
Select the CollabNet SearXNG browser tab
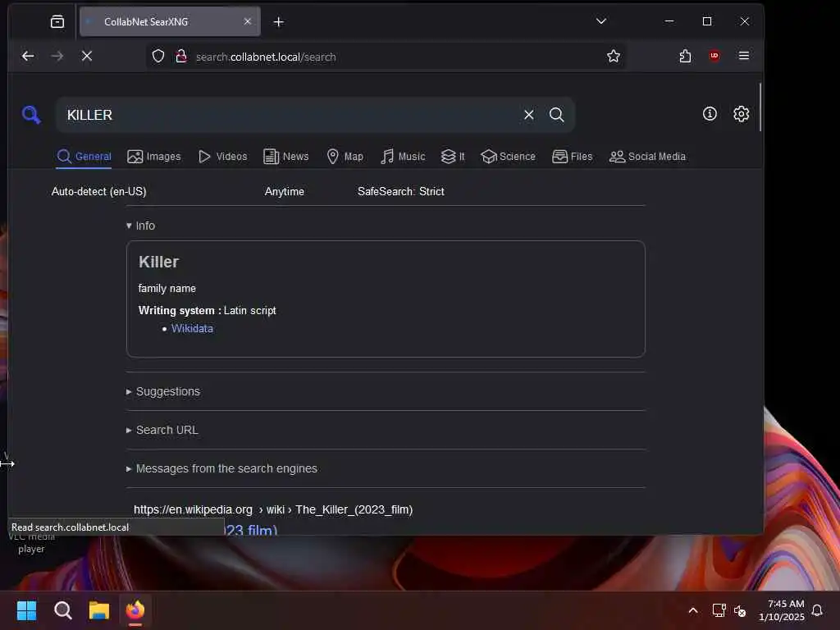[x=170, y=22]
